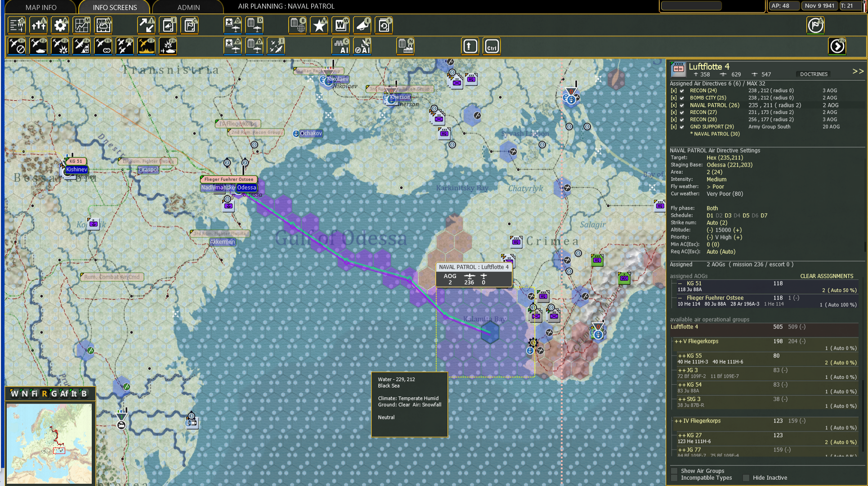Enable the Hide Inactive checkbox
The width and height of the screenshot is (868, 486).
(x=746, y=478)
